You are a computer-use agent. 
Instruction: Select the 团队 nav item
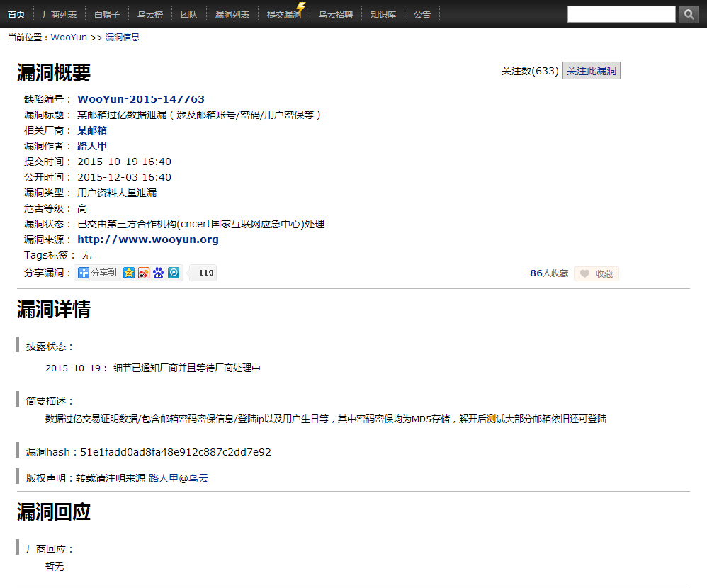(189, 14)
